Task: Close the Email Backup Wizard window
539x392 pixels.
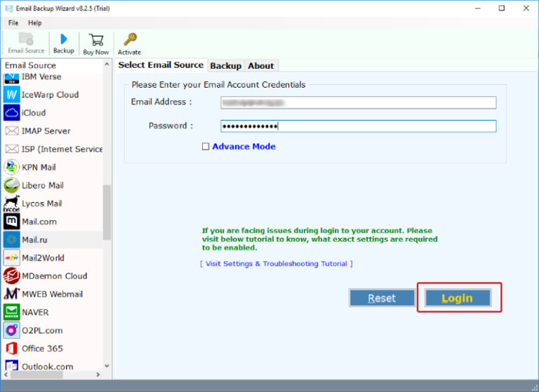Action: point(526,8)
